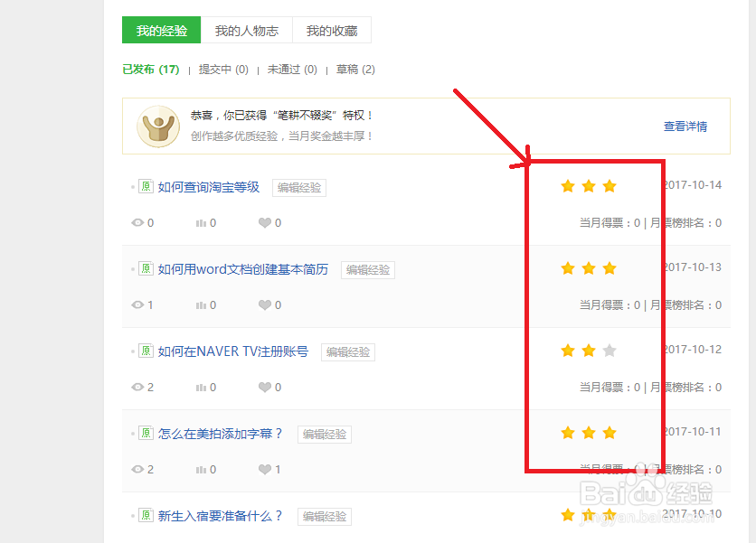Select the 未通过 (0) filter
The image size is (756, 543).
291,69
